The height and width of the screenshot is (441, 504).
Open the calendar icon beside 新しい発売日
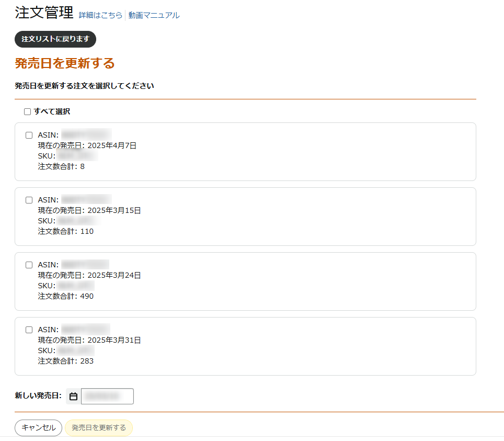(x=73, y=397)
